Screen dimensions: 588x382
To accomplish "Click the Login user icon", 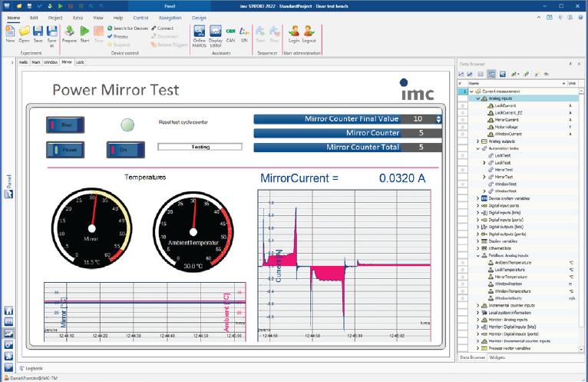I will [x=294, y=32].
